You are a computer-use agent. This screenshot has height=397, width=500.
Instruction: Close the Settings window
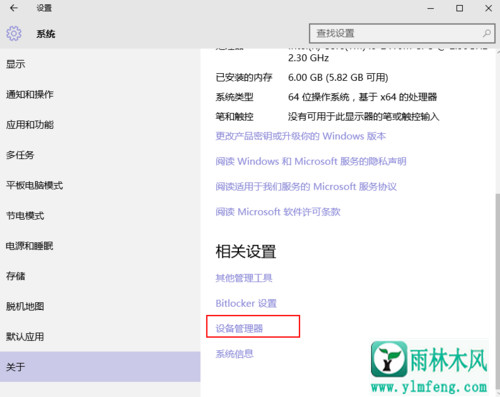[488, 8]
